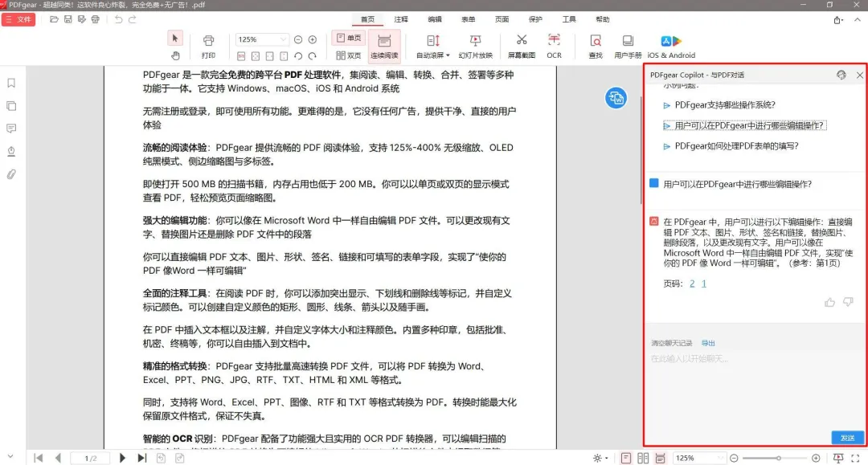Viewport: 868px width, 465px height.
Task: Open the 用户手册 user manual
Action: (627, 47)
